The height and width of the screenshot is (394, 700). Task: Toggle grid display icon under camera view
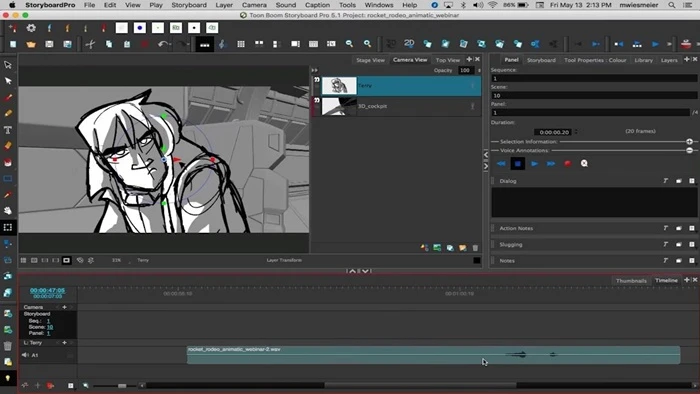[24, 260]
